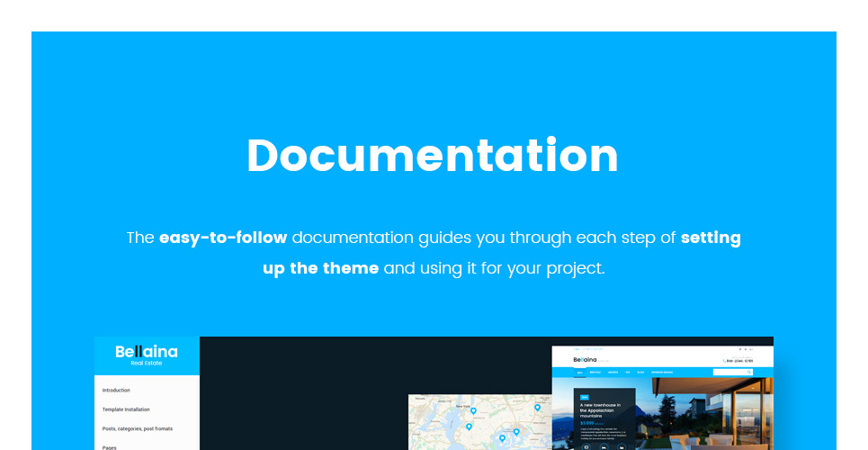
Task: Click the Facebook icon in preview header
Action: [739, 349]
